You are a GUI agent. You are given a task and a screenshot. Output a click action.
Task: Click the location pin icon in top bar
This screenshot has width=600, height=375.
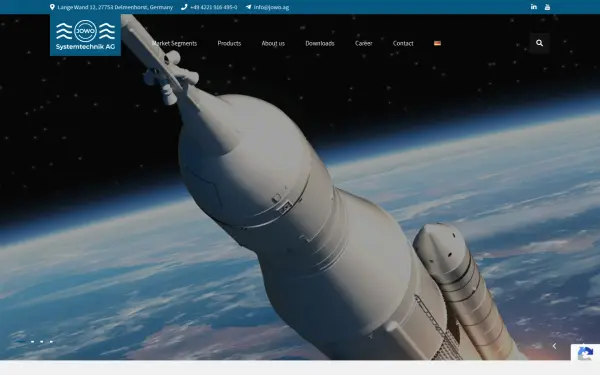(x=52, y=7)
